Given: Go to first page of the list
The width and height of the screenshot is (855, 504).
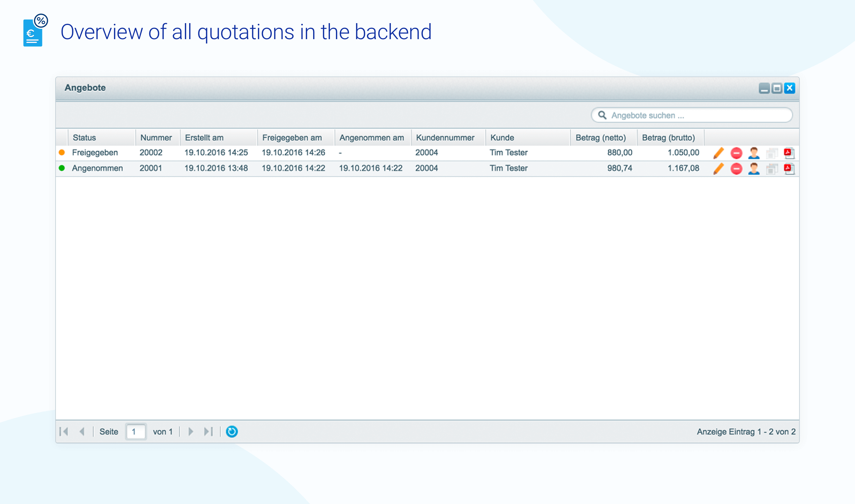Looking at the screenshot, I should (64, 432).
